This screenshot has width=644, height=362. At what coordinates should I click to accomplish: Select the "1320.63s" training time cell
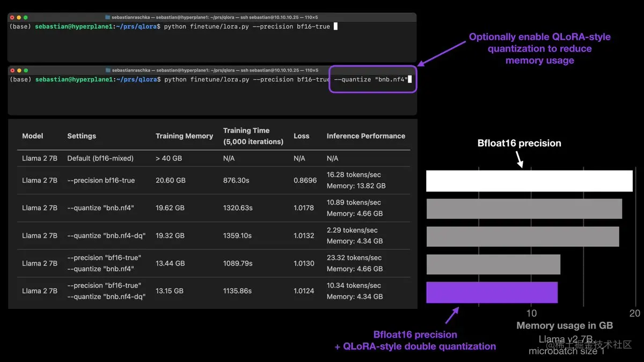(x=238, y=208)
